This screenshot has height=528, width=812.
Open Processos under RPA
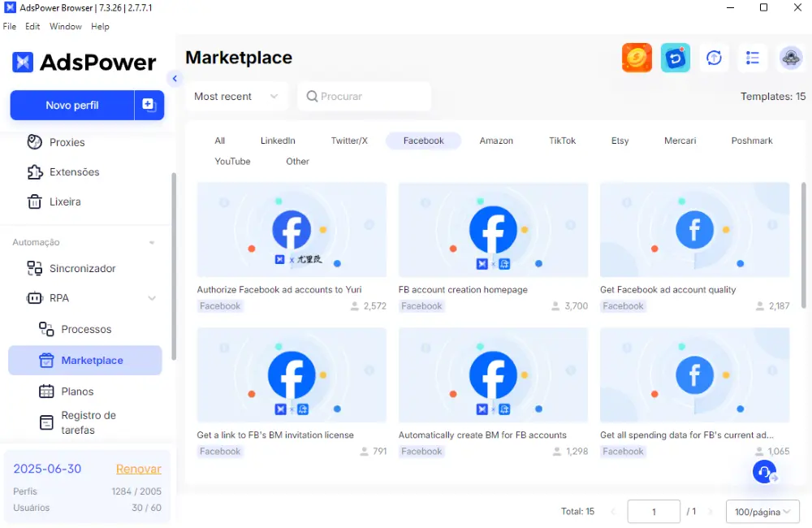click(x=86, y=329)
